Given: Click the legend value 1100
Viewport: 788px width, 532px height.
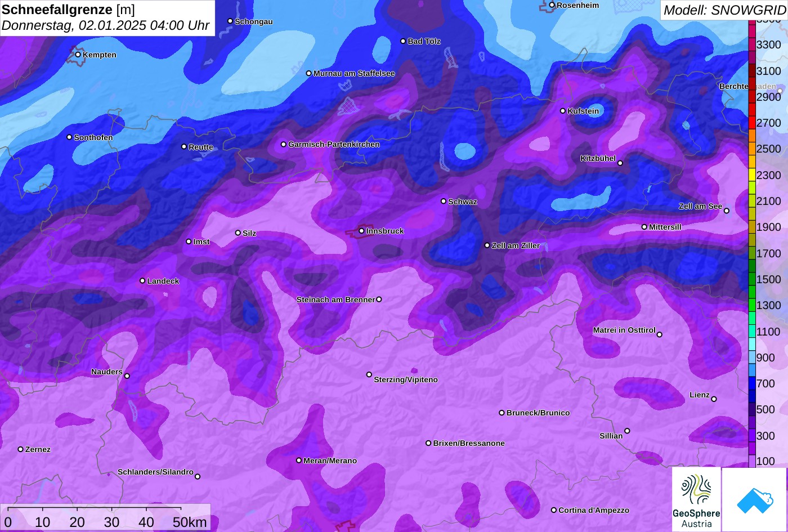Looking at the screenshot, I should [769, 332].
